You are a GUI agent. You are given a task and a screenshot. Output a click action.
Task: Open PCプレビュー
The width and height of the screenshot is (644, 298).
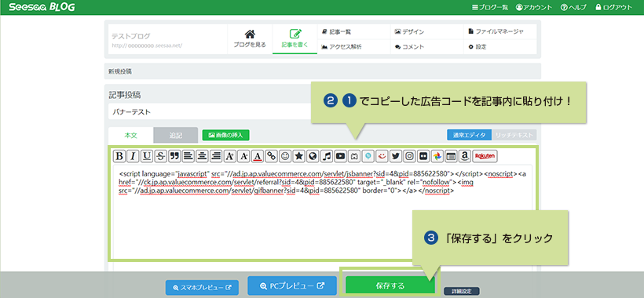292,285
